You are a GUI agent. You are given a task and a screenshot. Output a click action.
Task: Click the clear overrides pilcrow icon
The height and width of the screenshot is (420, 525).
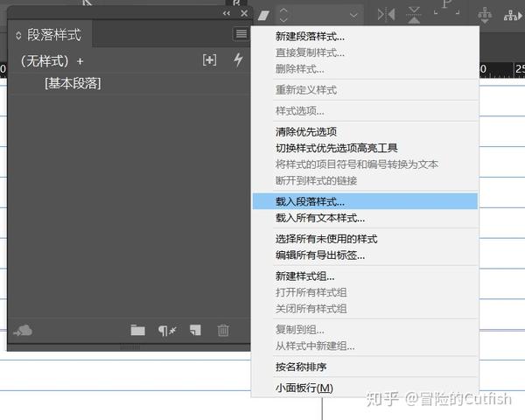[x=167, y=331]
